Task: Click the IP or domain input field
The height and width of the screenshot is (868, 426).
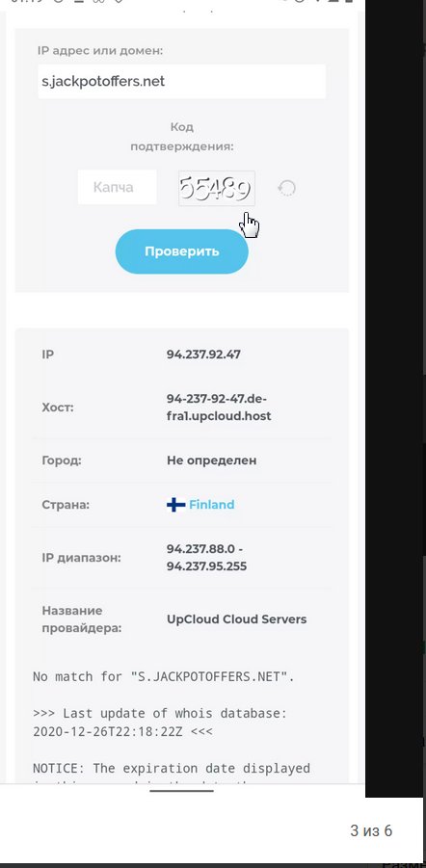Action: click(x=182, y=81)
